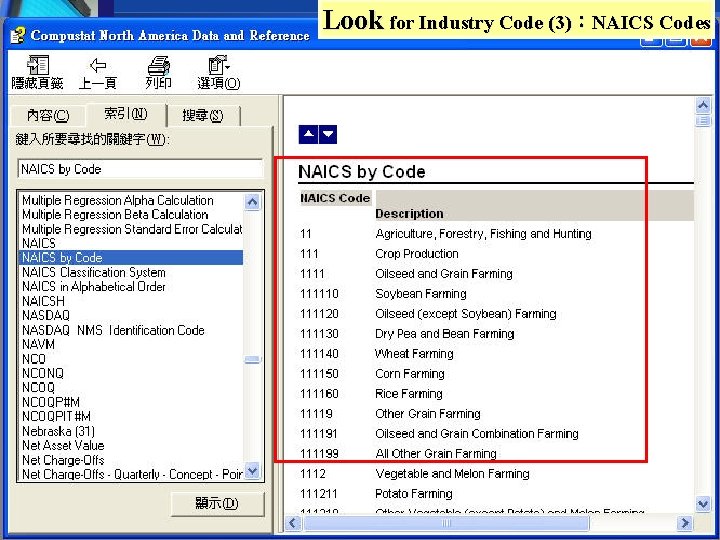Select the Nebraska (31) index entry
This screenshot has width=720, height=540.
[x=58, y=431]
